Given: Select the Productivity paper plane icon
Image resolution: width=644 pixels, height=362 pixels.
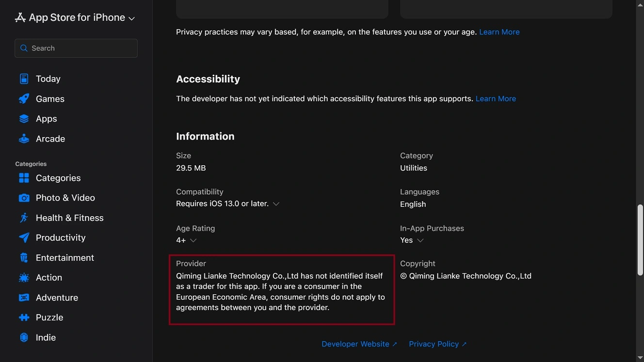Looking at the screenshot, I should 24,237.
